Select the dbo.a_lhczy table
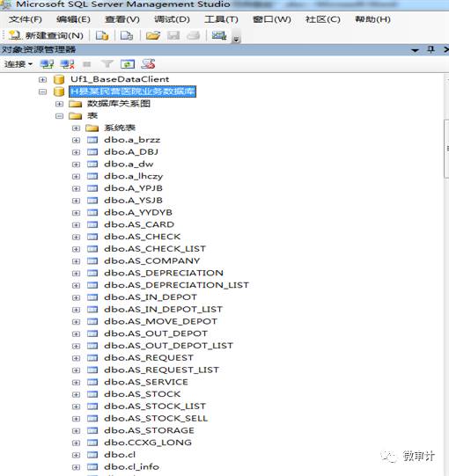This screenshot has height=476, width=449. (x=134, y=176)
